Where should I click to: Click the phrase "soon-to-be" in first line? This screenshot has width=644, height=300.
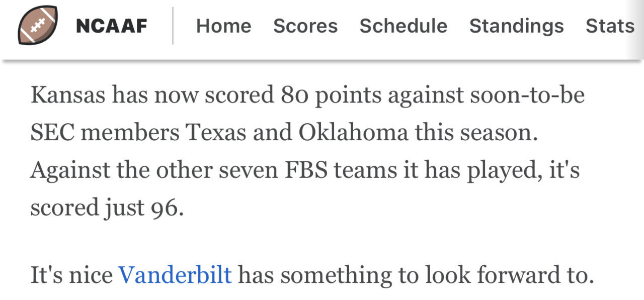[x=527, y=95]
